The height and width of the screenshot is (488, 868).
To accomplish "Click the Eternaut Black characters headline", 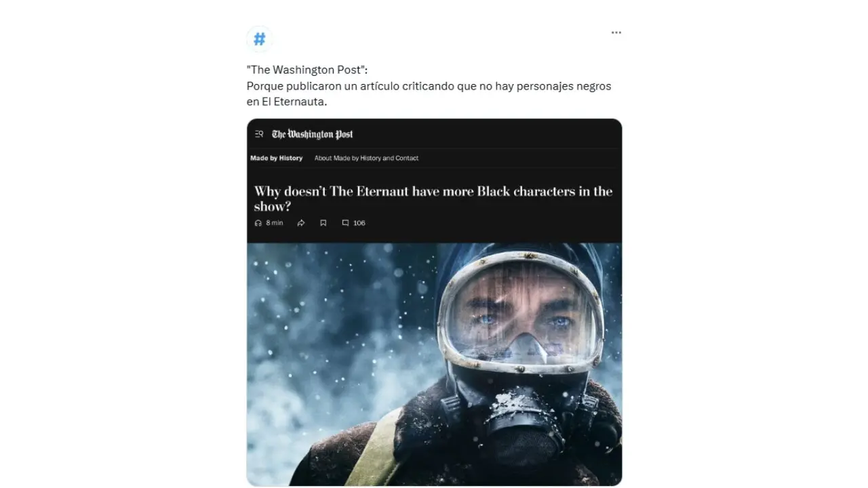I will tap(433, 199).
